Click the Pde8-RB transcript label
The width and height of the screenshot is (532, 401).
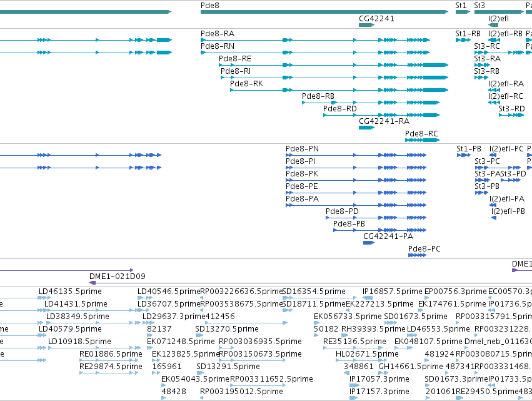(x=318, y=96)
